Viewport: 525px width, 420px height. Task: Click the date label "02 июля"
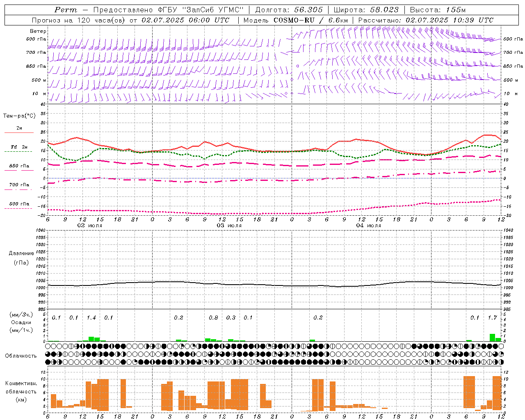90,226
